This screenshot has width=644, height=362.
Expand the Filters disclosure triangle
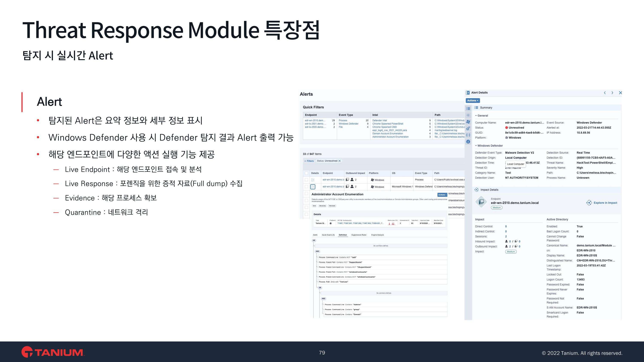pyautogui.click(x=305, y=161)
